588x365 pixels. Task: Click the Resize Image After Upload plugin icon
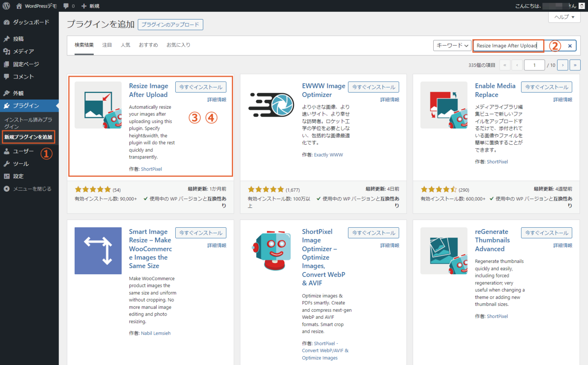pyautogui.click(x=98, y=105)
